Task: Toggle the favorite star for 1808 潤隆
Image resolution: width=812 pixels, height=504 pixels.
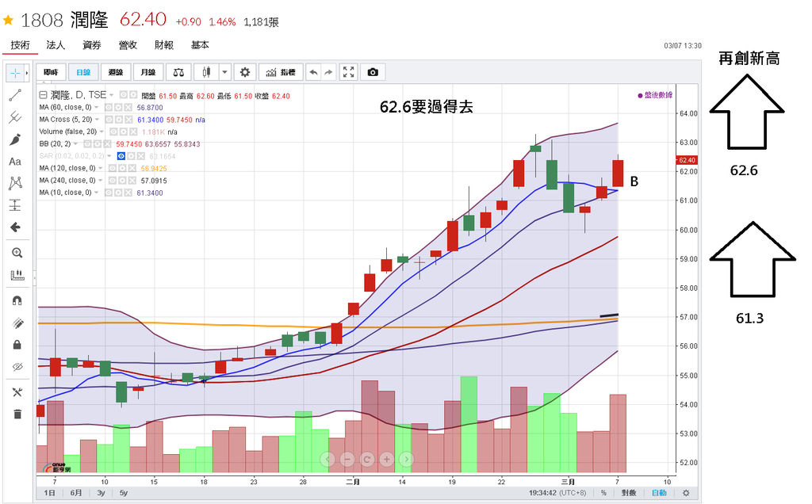Action: coord(8,21)
